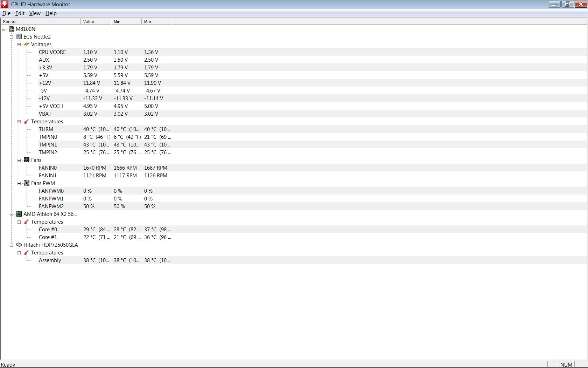588x368 pixels.
Task: Select the Assembly temperature row
Action: point(313,260)
